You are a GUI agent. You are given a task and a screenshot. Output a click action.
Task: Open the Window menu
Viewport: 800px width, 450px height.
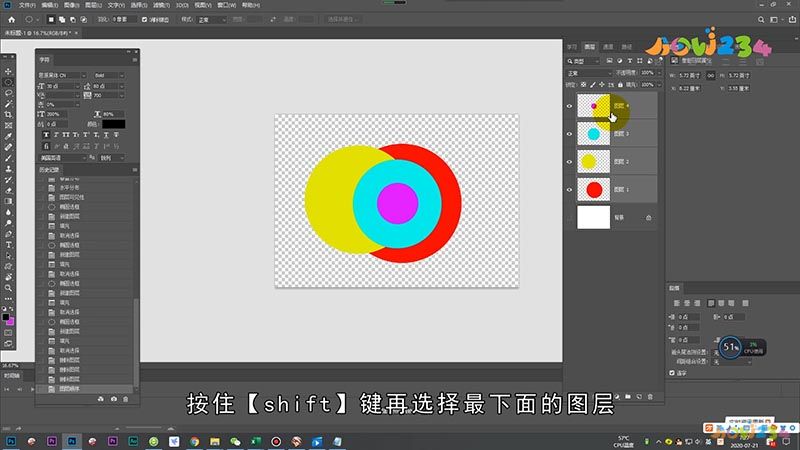pyautogui.click(x=227, y=5)
